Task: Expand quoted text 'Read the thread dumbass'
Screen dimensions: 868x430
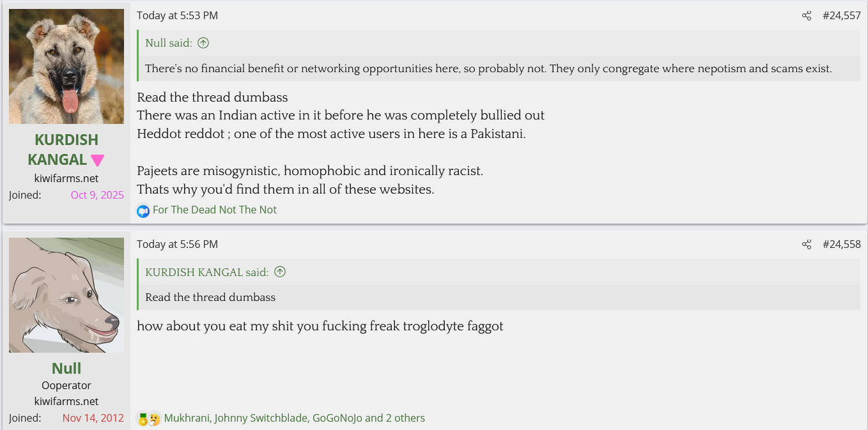Action: pyautogui.click(x=210, y=298)
